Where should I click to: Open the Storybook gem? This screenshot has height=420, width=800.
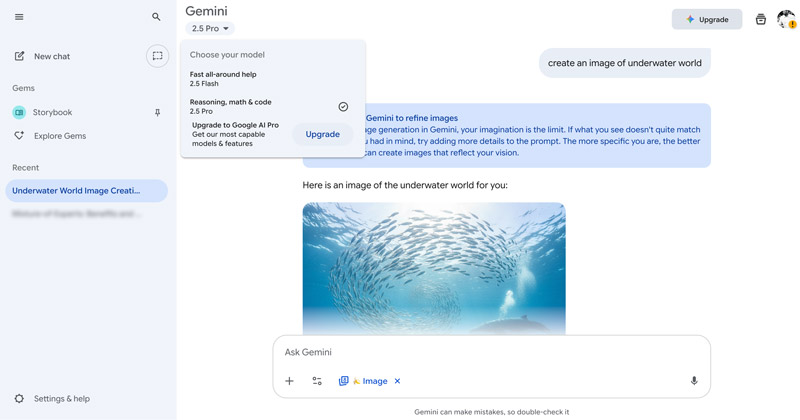pos(53,113)
